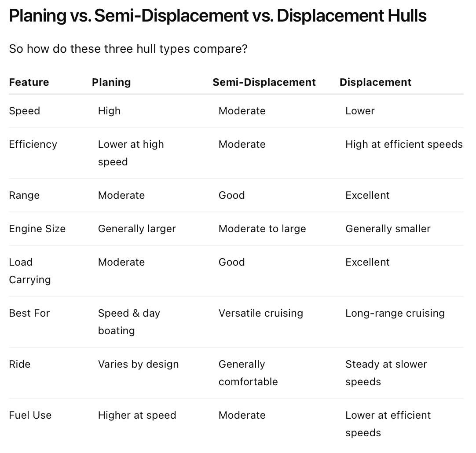
Task: Select the Range row label
Action: (x=24, y=195)
